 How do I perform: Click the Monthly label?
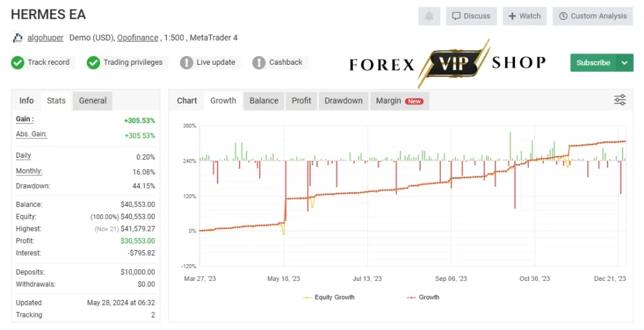pyautogui.click(x=29, y=171)
